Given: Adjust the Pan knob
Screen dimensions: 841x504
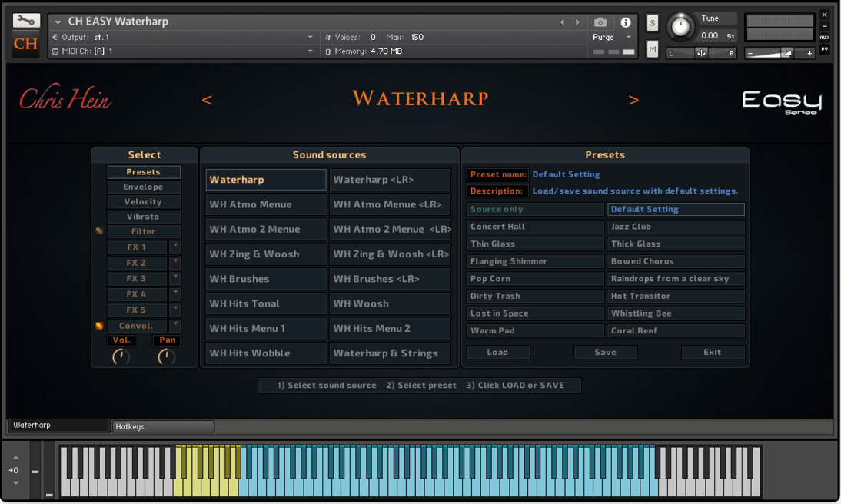Looking at the screenshot, I should (x=167, y=356).
